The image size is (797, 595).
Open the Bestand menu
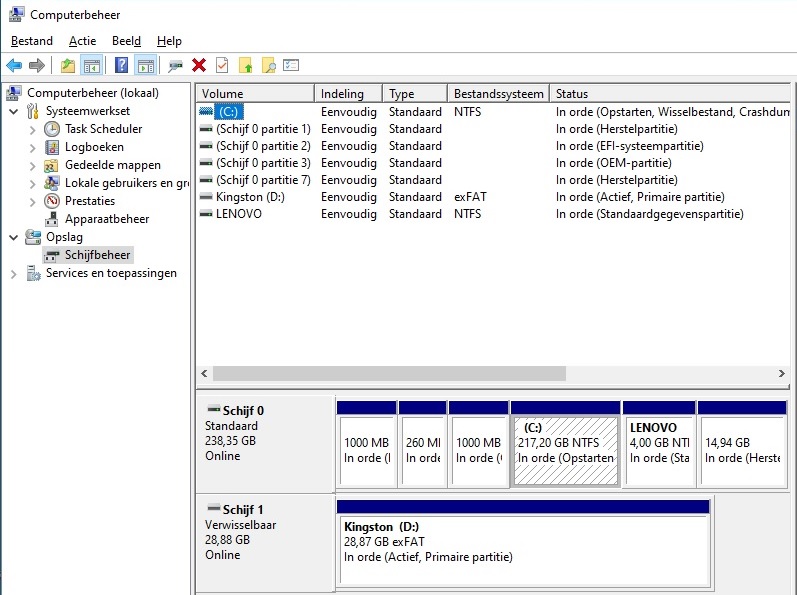coord(32,41)
